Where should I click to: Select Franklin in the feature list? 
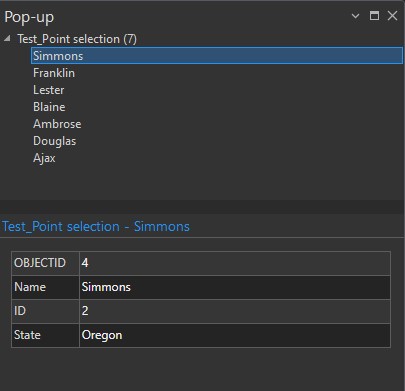pyautogui.click(x=54, y=73)
